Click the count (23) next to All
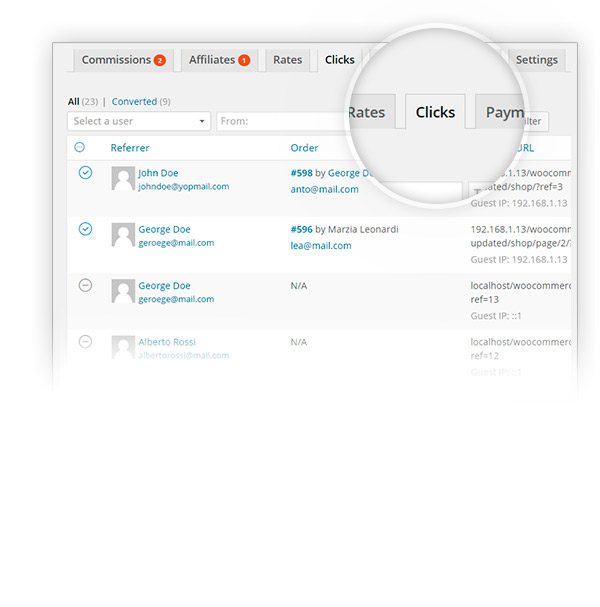 [x=90, y=101]
